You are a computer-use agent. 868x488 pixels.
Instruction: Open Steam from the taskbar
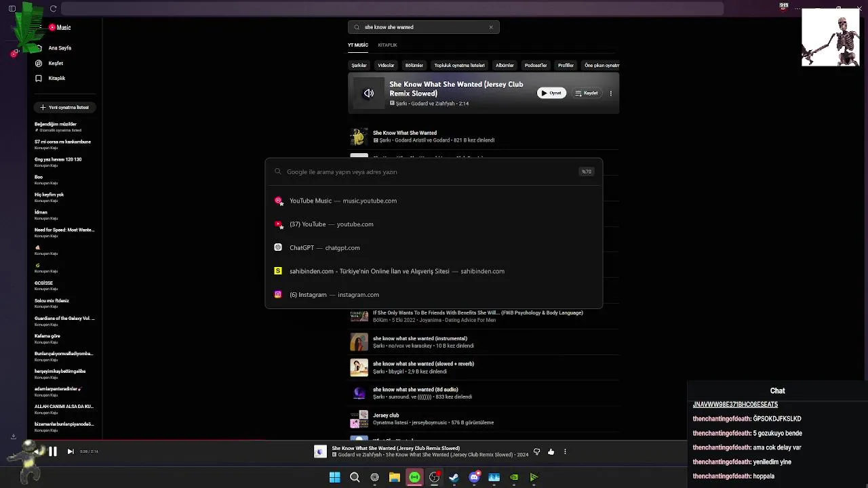pos(454,477)
